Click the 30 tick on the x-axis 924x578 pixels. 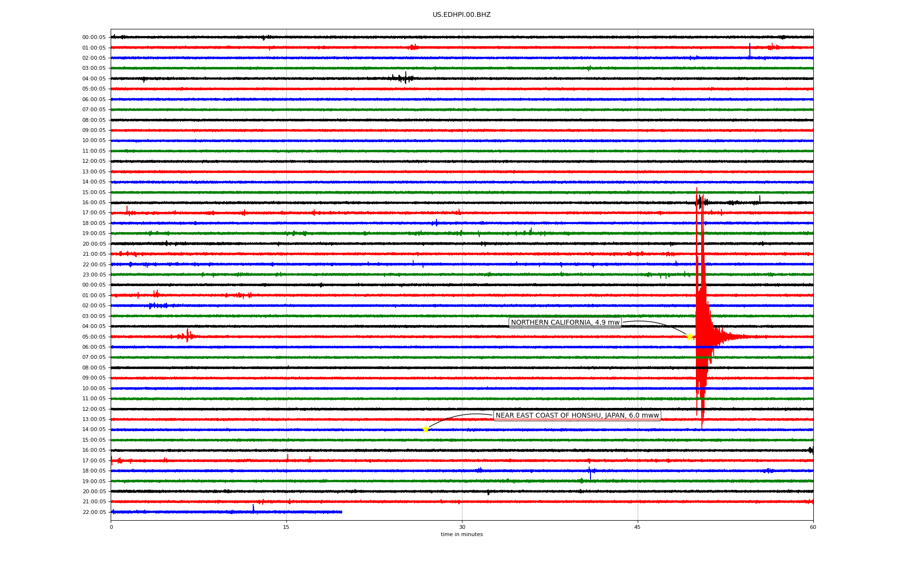coord(462,527)
